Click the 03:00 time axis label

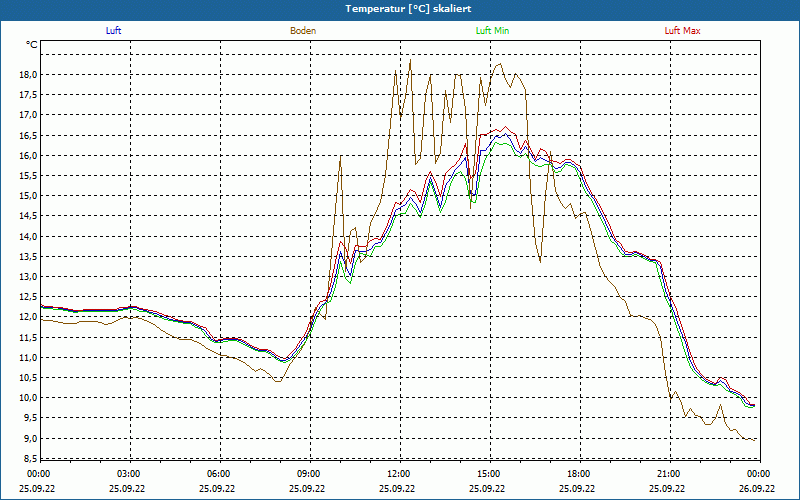click(x=128, y=474)
